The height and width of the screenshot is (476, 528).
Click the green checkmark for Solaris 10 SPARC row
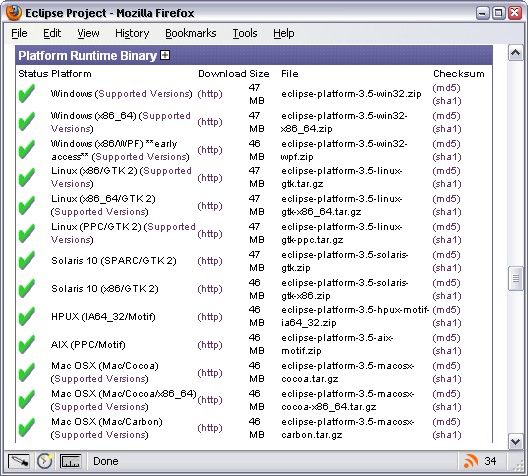point(27,261)
